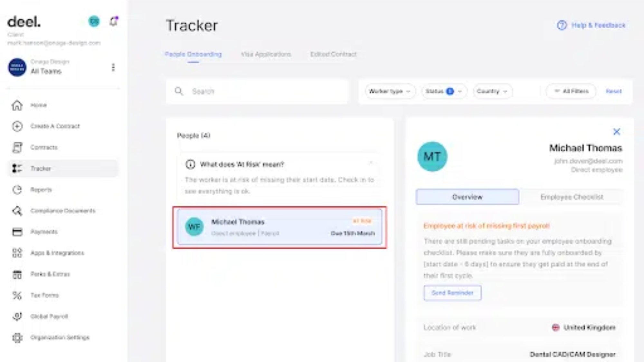Switch to Visa Applications tab
This screenshot has width=644, height=362.
[x=266, y=54]
